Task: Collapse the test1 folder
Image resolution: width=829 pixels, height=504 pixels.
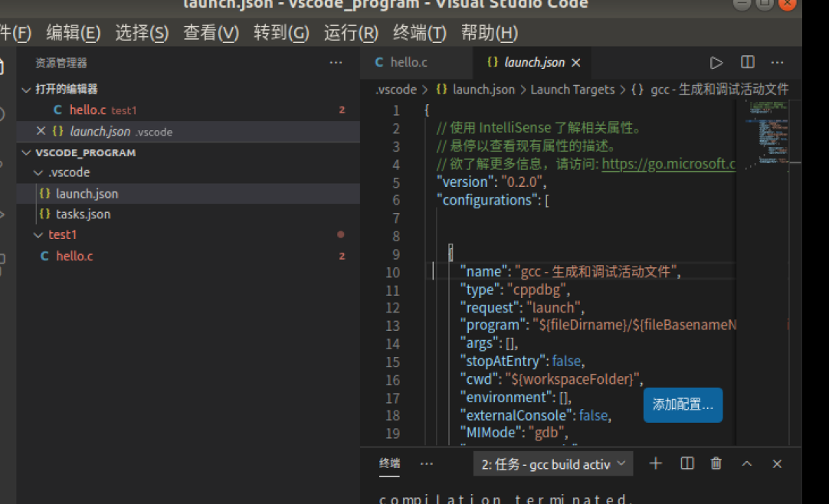Action: [x=37, y=234]
